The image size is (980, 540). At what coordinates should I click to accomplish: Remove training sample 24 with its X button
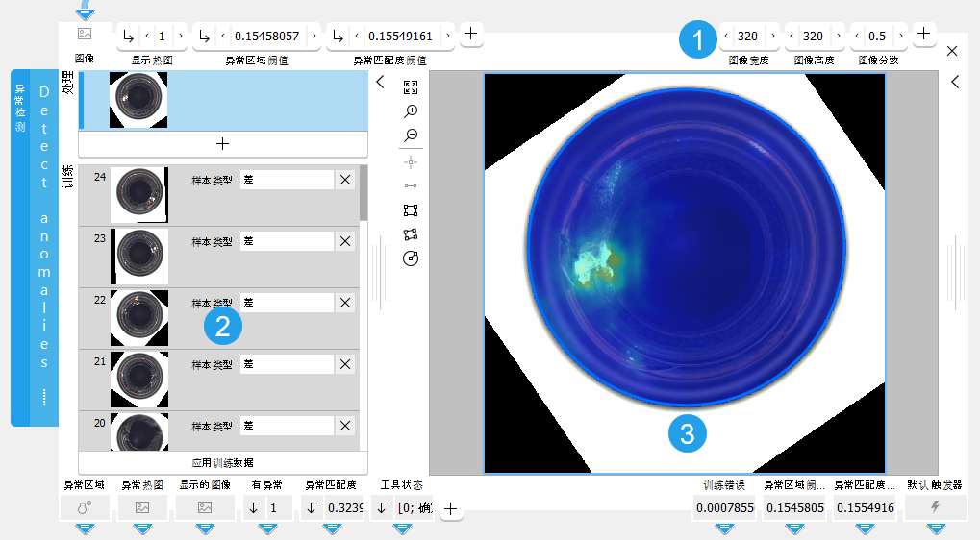coord(345,180)
